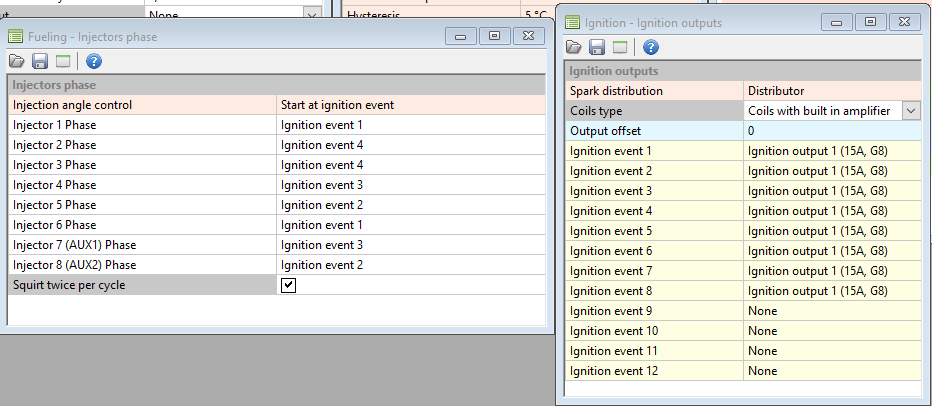Click the Output offset value field
Image resolution: width=932 pixels, height=406 pixels.
(832, 131)
